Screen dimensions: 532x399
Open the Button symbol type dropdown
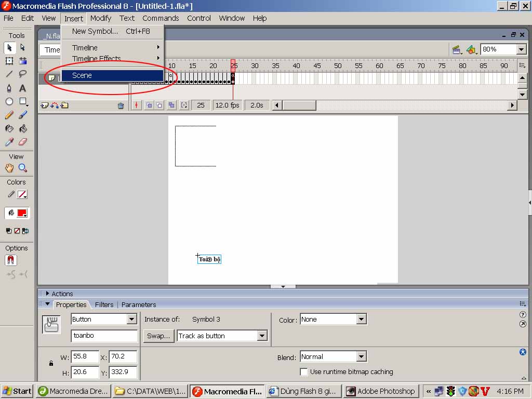point(131,320)
